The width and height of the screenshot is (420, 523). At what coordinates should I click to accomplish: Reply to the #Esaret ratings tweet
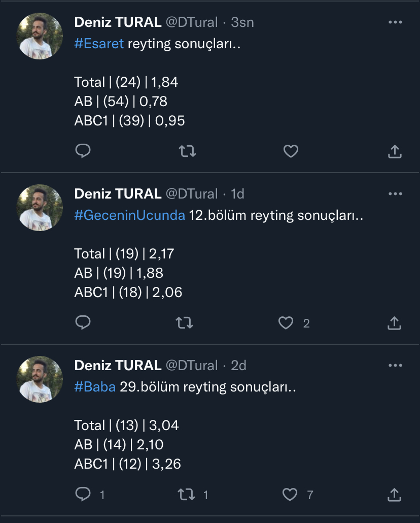click(x=83, y=151)
